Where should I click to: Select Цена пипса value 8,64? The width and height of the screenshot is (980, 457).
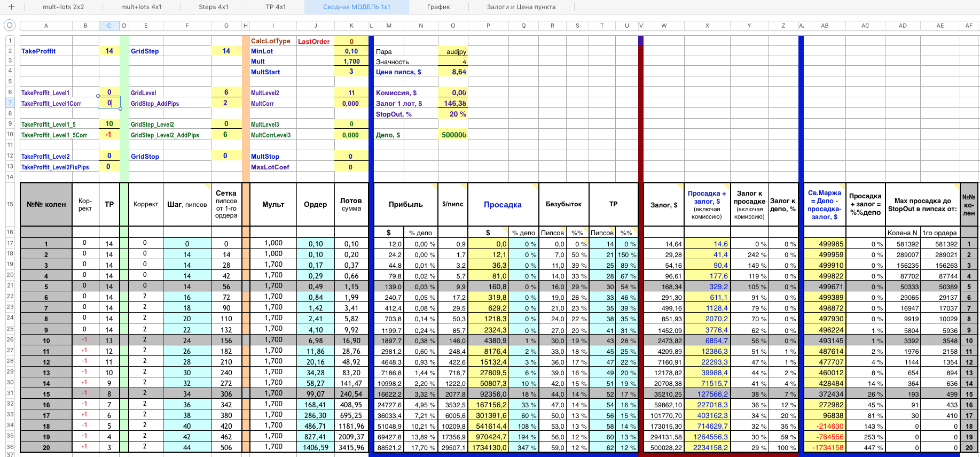[x=453, y=72]
